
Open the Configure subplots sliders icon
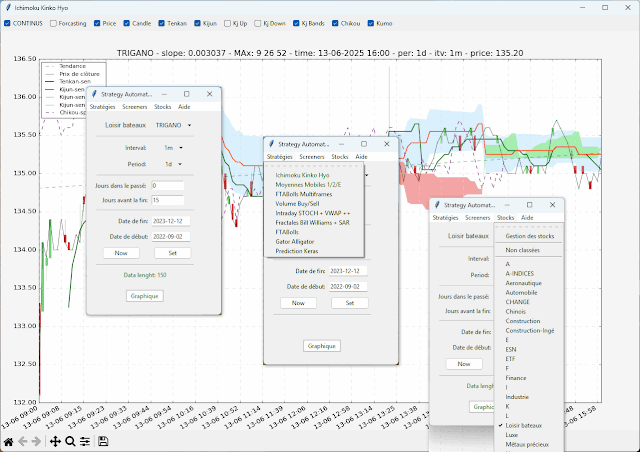point(85,441)
